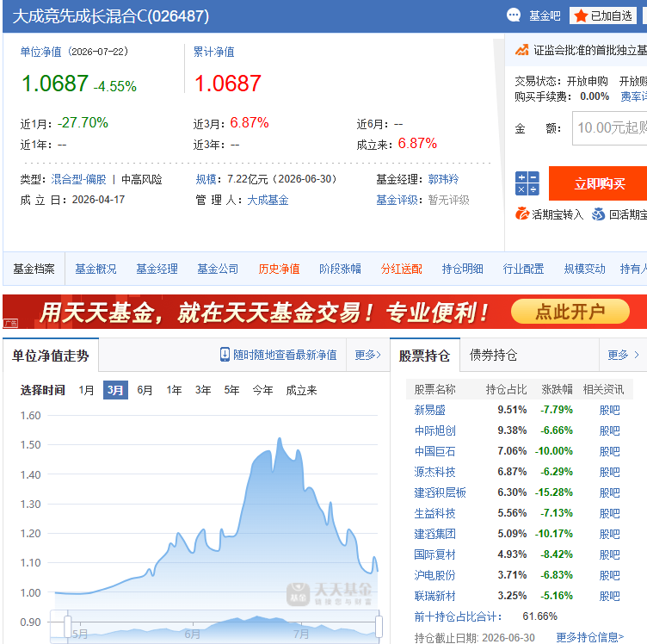Image resolution: width=647 pixels, height=644 pixels.
Task: Select the 成立来 time range
Action: (301, 390)
